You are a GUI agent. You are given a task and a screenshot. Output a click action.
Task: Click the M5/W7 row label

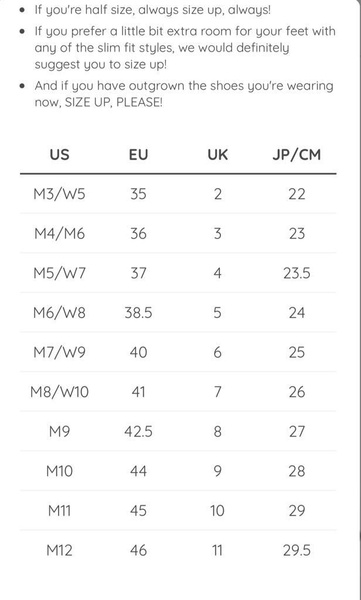pyautogui.click(x=59, y=273)
